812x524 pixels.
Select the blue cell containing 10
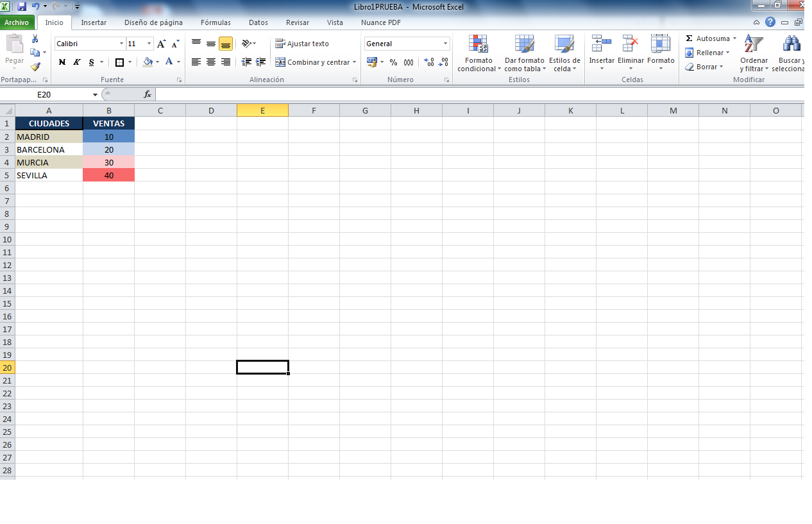109,137
